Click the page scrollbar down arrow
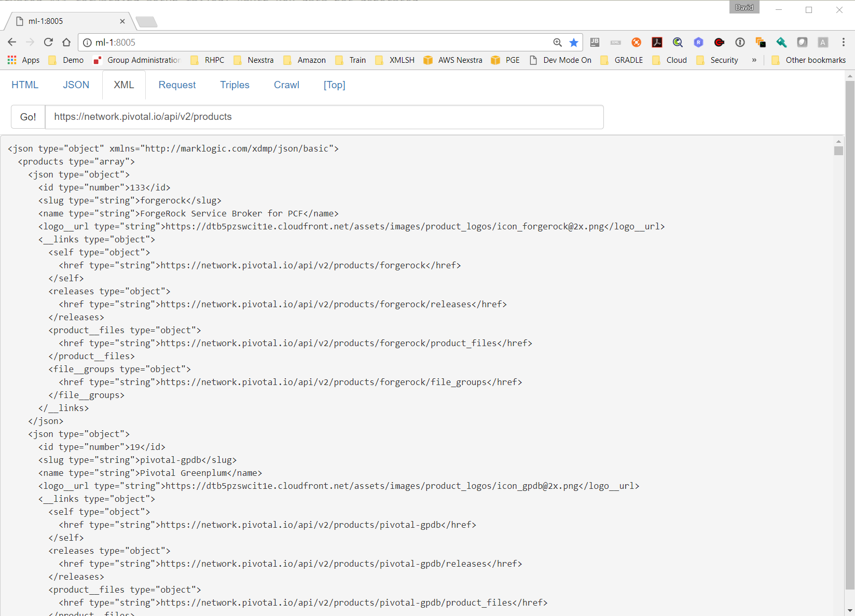The width and height of the screenshot is (855, 616). point(850,610)
